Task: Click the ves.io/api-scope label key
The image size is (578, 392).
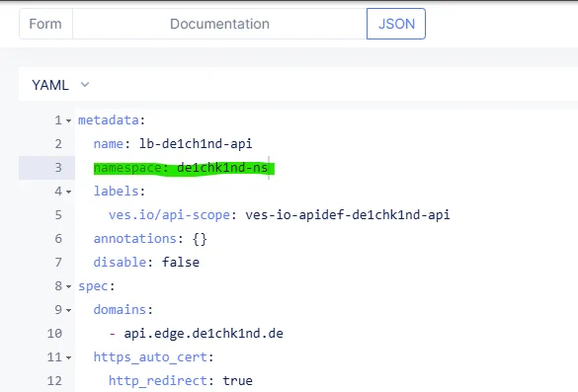Action: coord(169,215)
